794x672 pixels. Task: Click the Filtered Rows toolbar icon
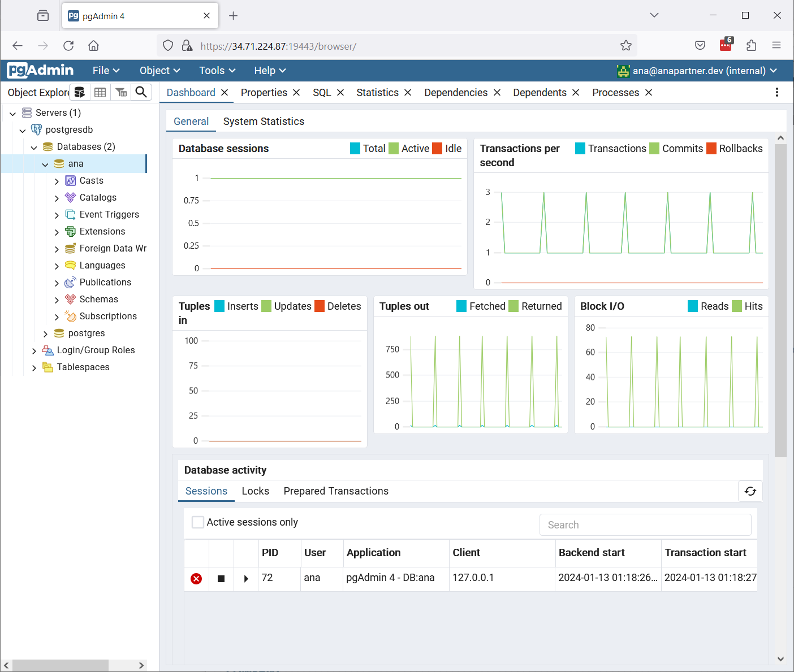pyautogui.click(x=121, y=92)
